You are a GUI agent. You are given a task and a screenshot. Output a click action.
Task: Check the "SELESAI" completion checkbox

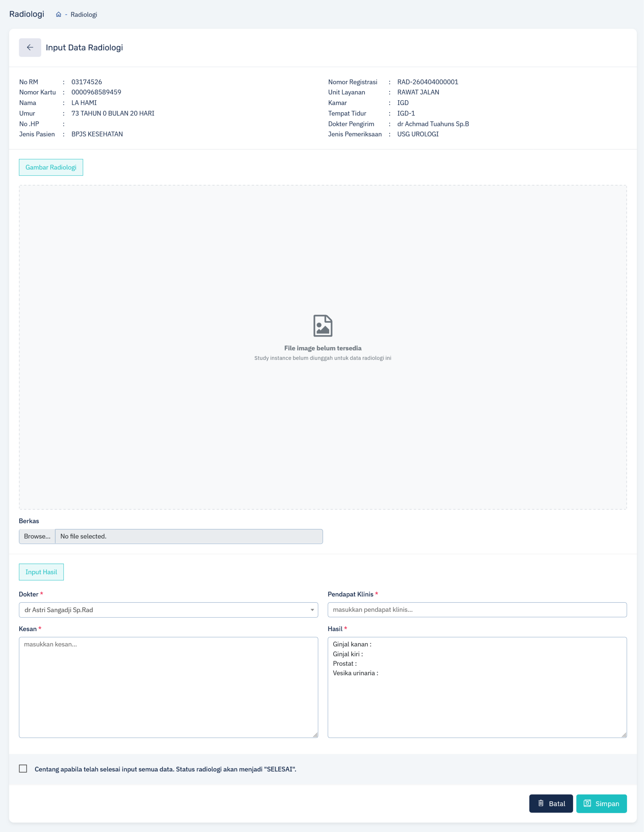23,769
